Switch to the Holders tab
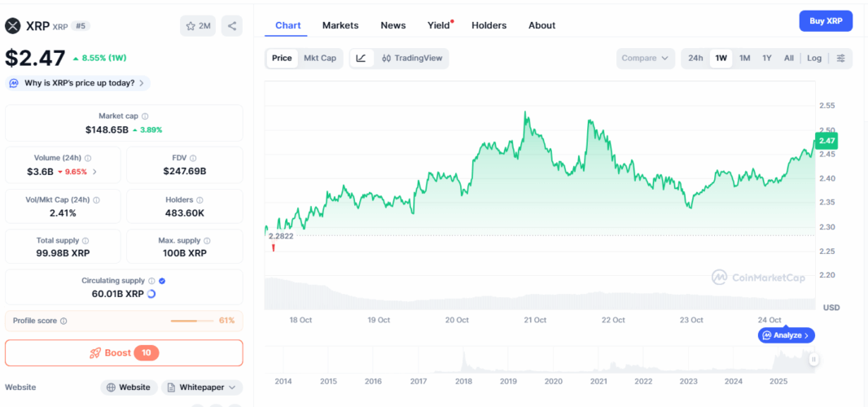This screenshot has width=868, height=407. [489, 25]
